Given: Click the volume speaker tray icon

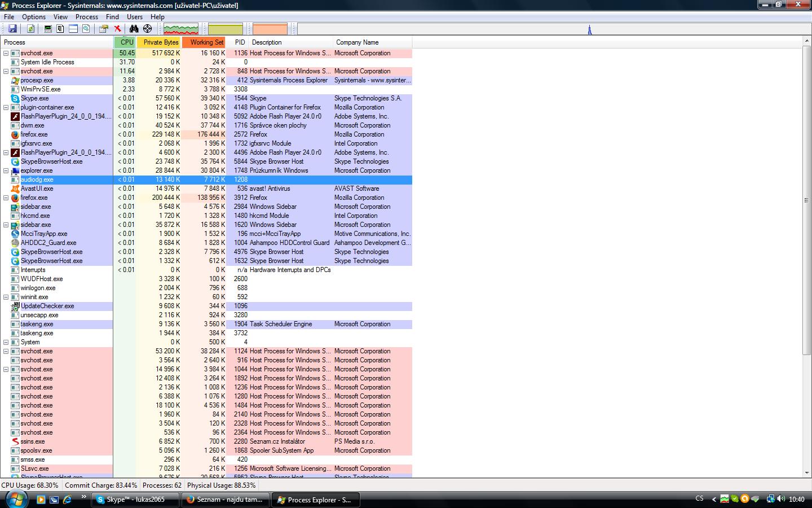Looking at the screenshot, I should [781, 499].
